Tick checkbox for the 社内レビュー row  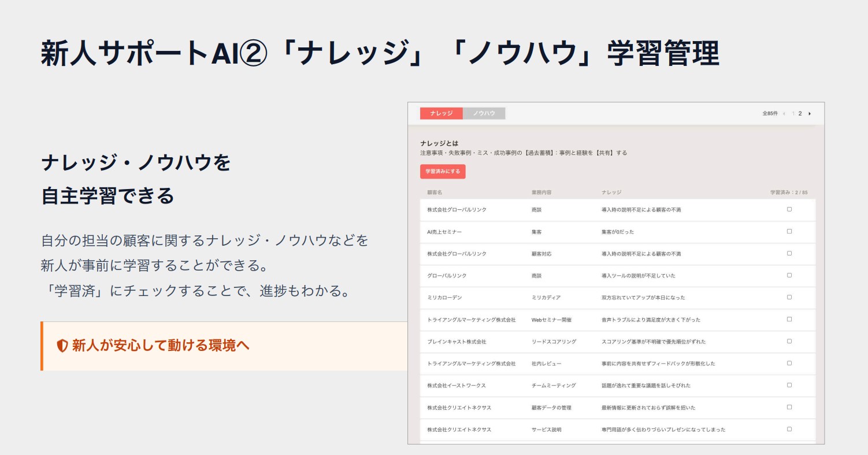[x=789, y=363]
